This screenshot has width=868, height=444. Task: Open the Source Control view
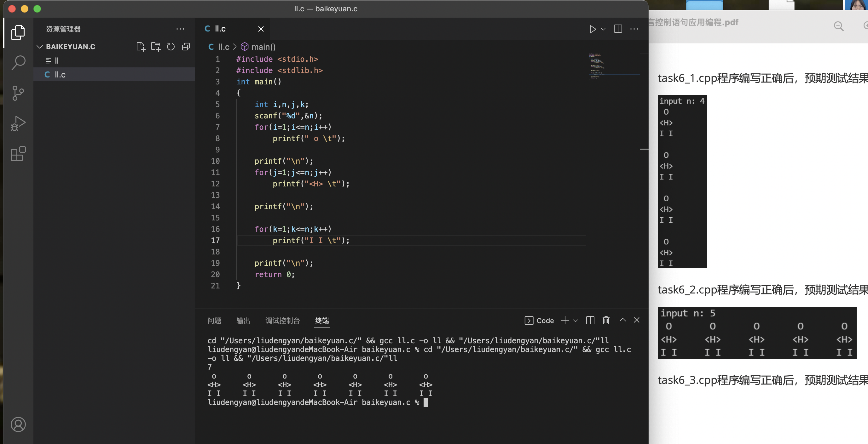point(18,93)
